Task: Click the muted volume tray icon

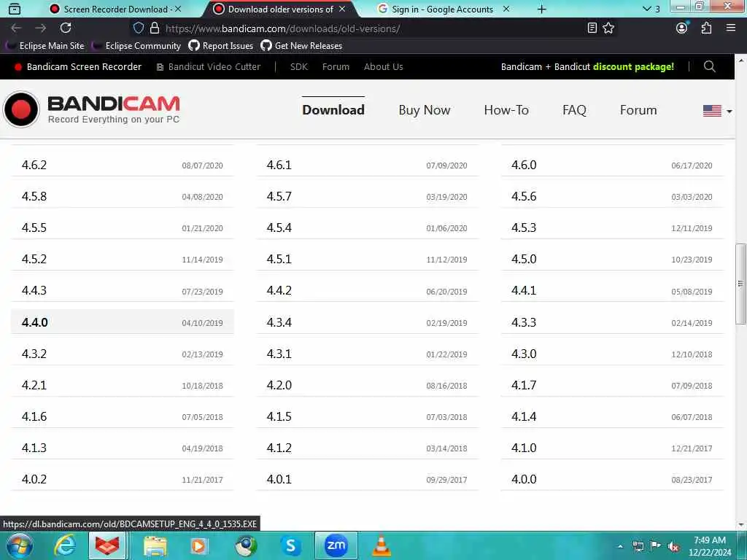Action: [673, 547]
